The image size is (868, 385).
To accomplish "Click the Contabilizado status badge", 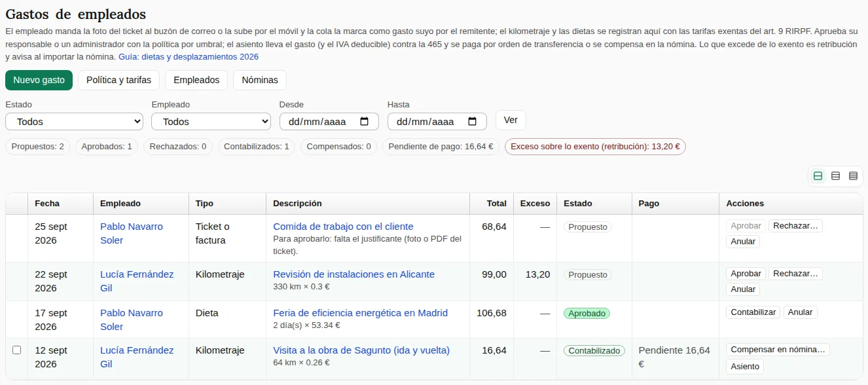I will 594,351.
